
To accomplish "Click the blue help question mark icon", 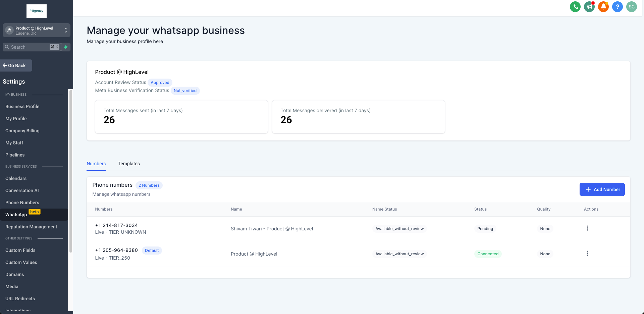I will (617, 7).
